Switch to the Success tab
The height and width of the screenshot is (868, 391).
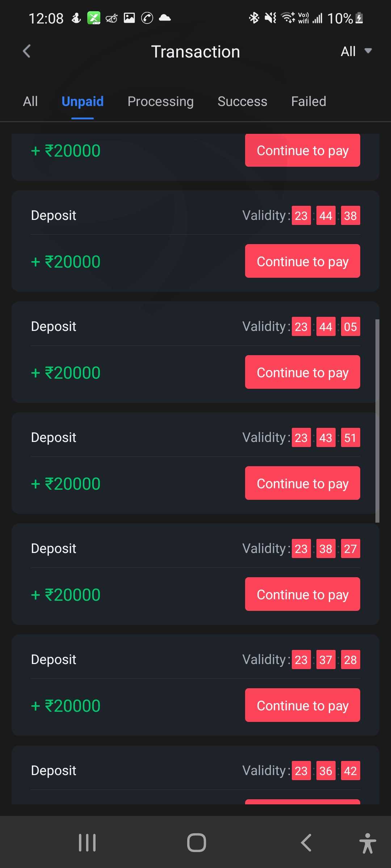pos(242,102)
